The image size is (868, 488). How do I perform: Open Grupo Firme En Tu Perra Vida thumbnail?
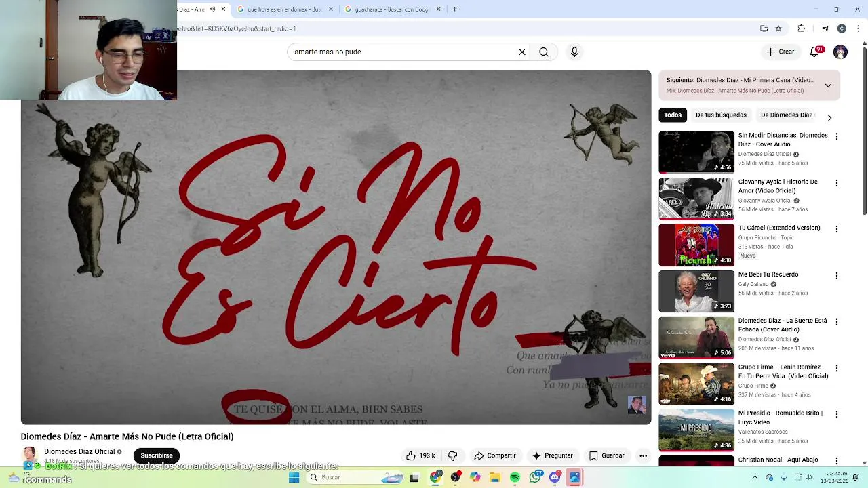click(x=696, y=384)
